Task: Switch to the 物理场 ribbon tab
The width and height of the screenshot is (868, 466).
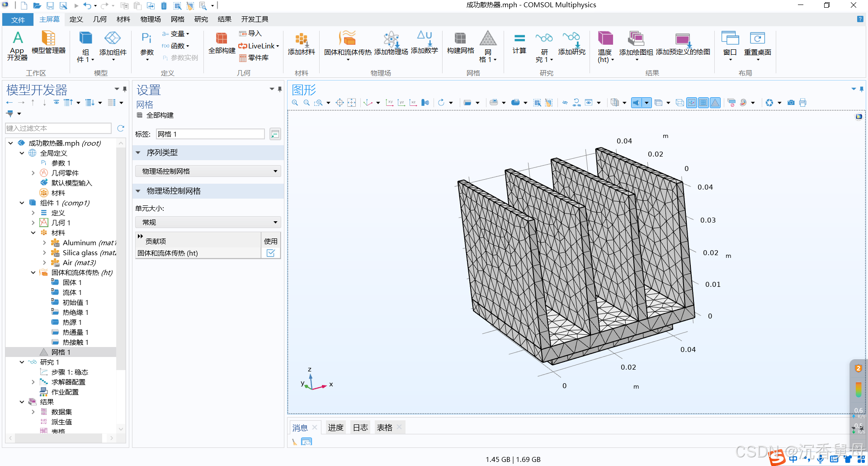Action: (151, 19)
